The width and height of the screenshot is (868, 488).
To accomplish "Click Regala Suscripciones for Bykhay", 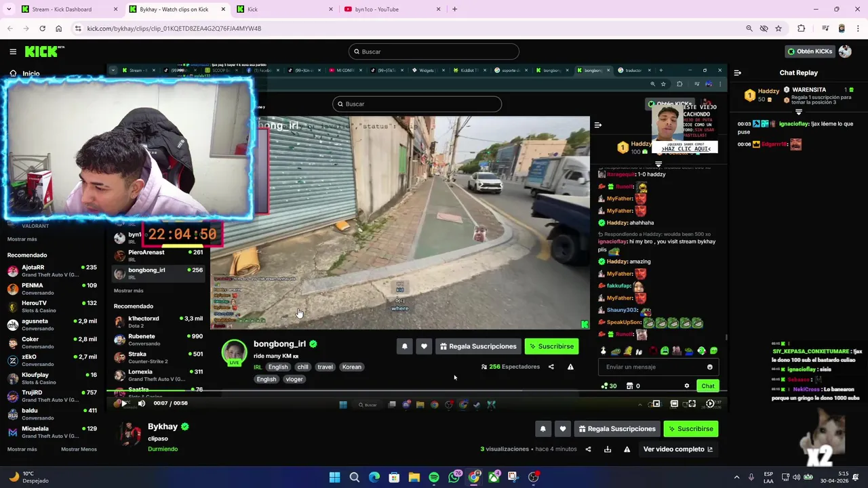I will point(617,429).
